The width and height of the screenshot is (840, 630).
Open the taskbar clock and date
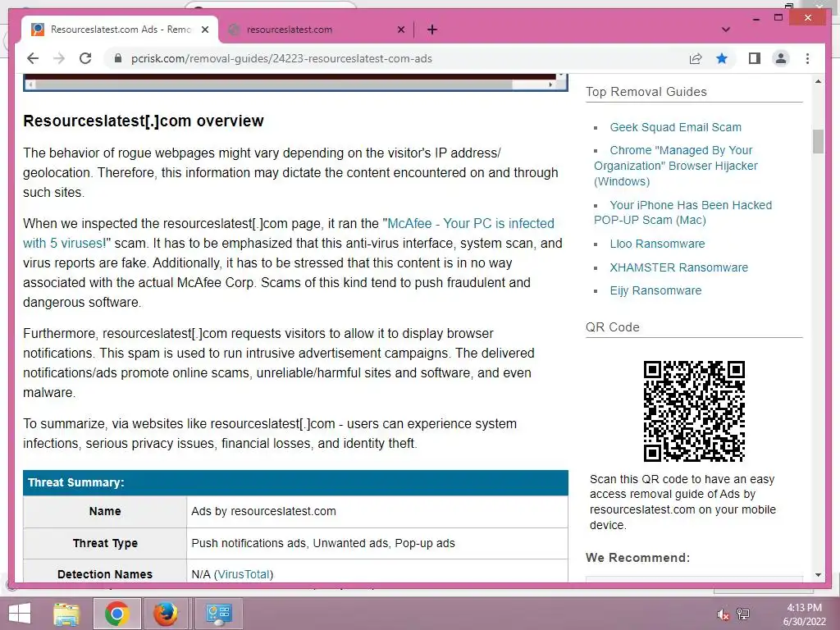(x=804, y=614)
